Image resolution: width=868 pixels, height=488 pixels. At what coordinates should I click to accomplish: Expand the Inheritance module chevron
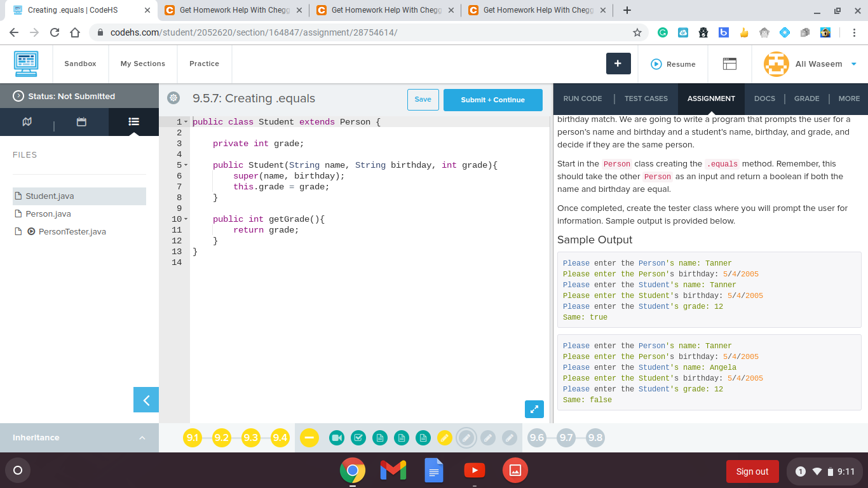tap(142, 438)
